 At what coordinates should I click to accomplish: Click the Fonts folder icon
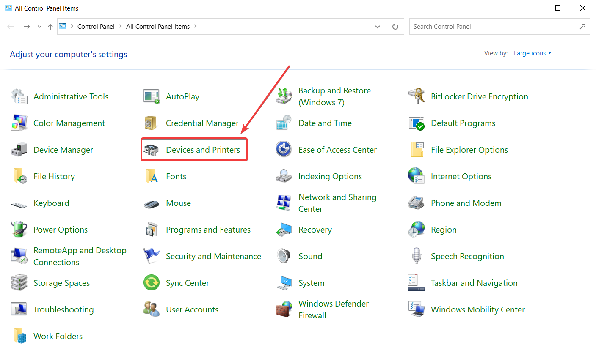point(152,176)
